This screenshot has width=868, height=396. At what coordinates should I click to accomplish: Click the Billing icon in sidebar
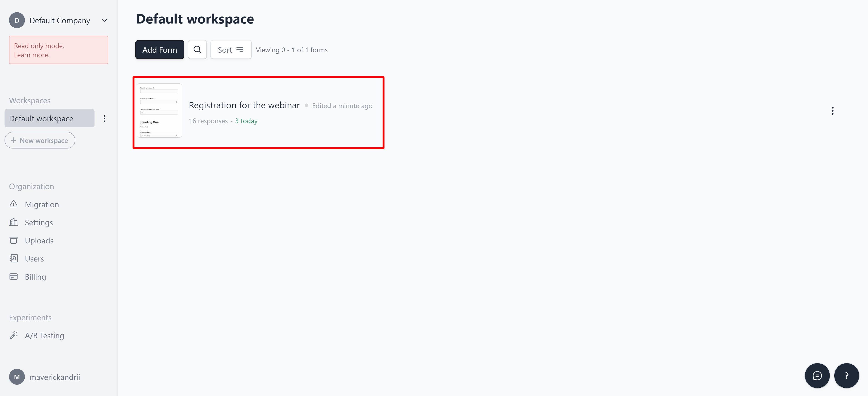coord(14,276)
